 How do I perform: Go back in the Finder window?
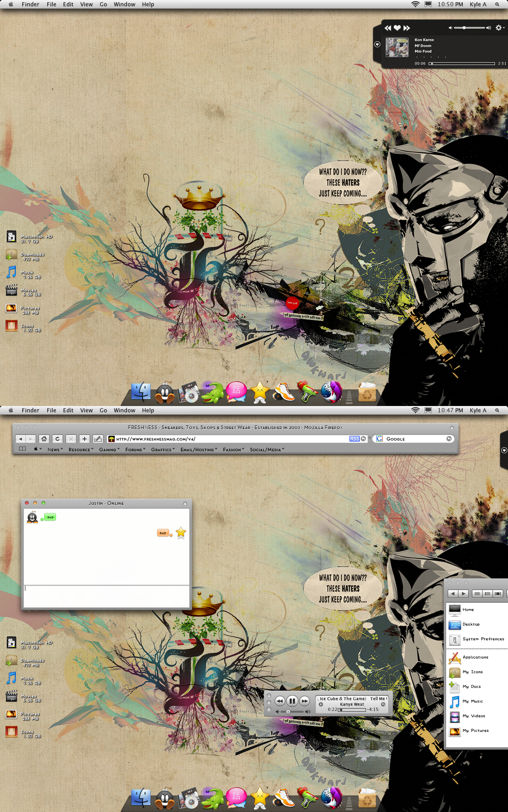[x=452, y=594]
